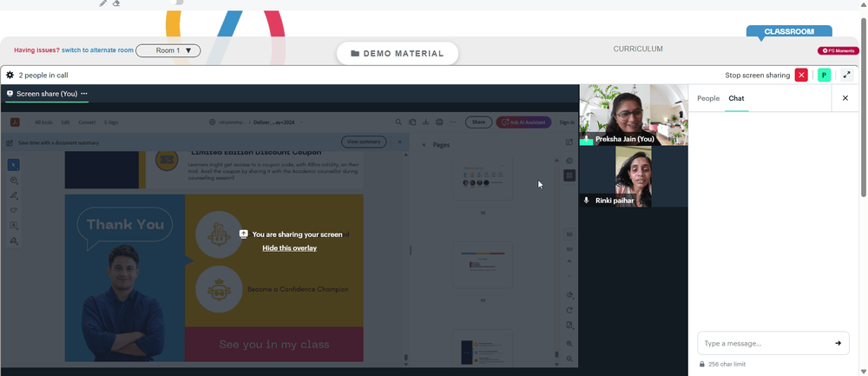Toggle microphone icon on Preksha Jain tile
The image size is (868, 376).
click(x=586, y=140)
